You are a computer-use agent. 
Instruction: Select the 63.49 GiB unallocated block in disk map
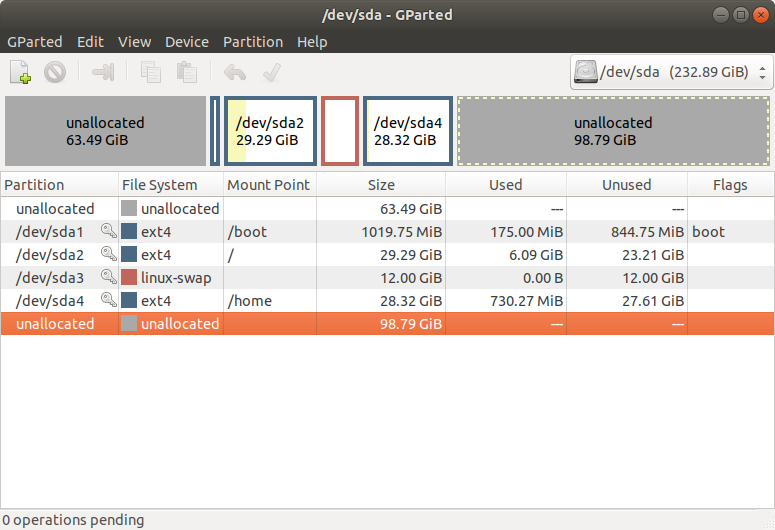[x=105, y=131]
